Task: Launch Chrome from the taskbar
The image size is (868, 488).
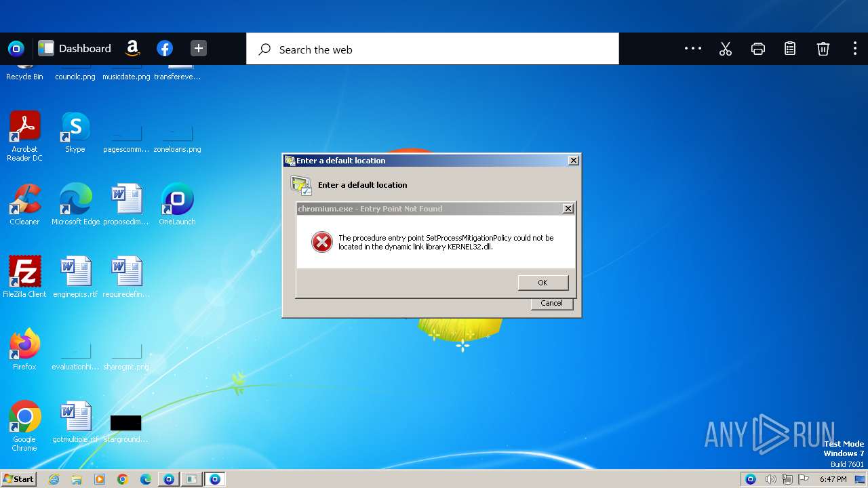Action: tap(123, 479)
